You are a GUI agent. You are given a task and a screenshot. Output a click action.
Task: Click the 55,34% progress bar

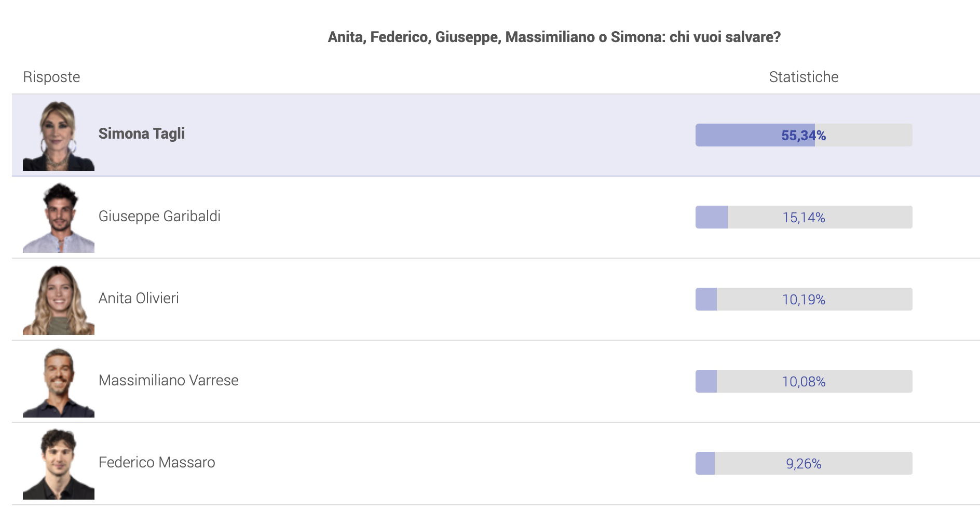point(804,135)
